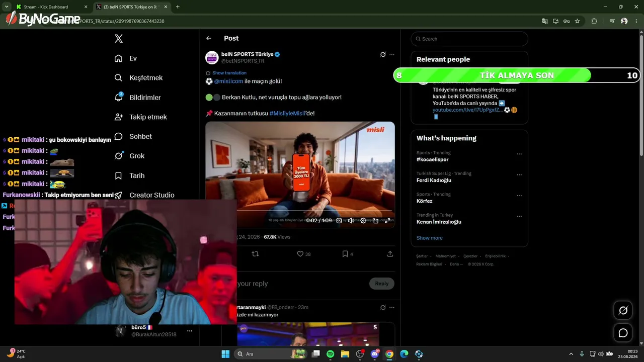This screenshot has height=362, width=644.
Task: Open a new browser tab
Action: click(178, 7)
